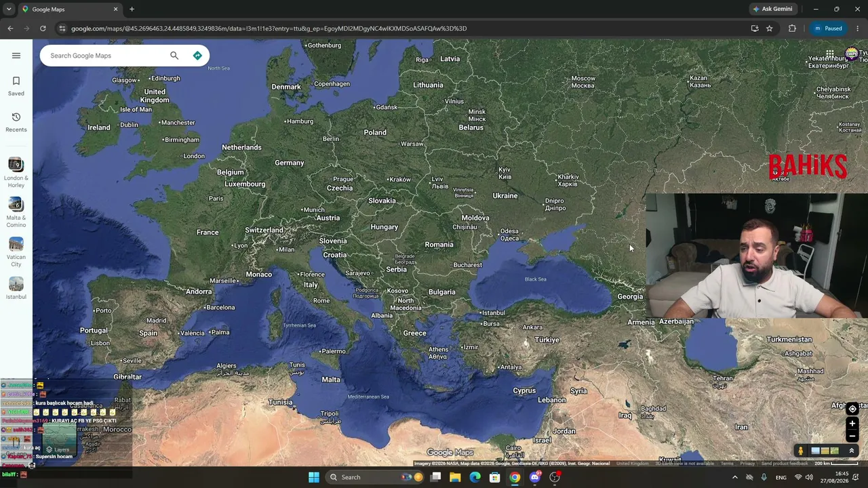Open the Privacy link
This screenshot has height=488, width=868.
coord(747,464)
